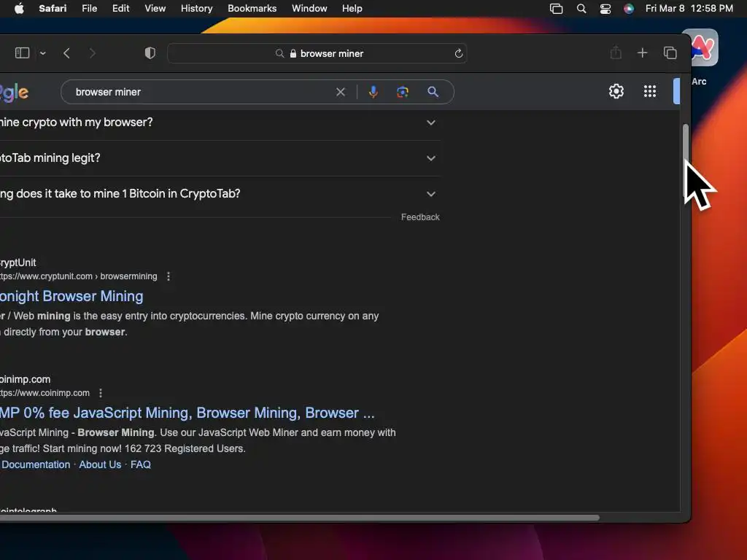Open Control Center in menu bar
747x560 pixels.
605,9
